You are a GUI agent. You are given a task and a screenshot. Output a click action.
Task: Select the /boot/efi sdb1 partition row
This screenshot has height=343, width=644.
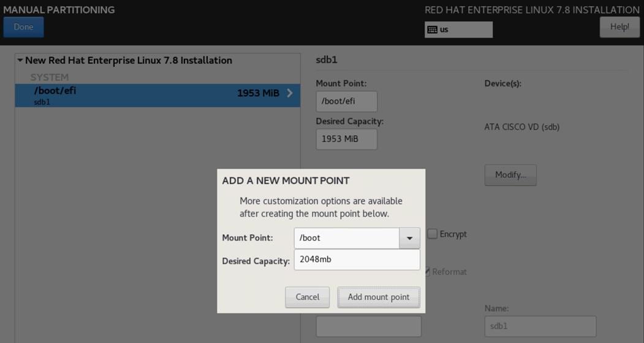point(157,96)
